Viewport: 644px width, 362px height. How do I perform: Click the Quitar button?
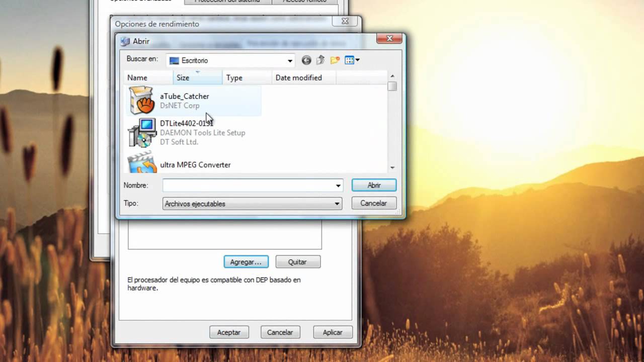298,262
